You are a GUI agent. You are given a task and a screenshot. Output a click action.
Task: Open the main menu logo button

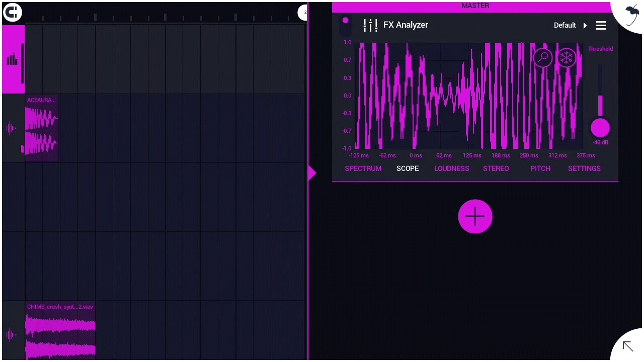tap(13, 13)
